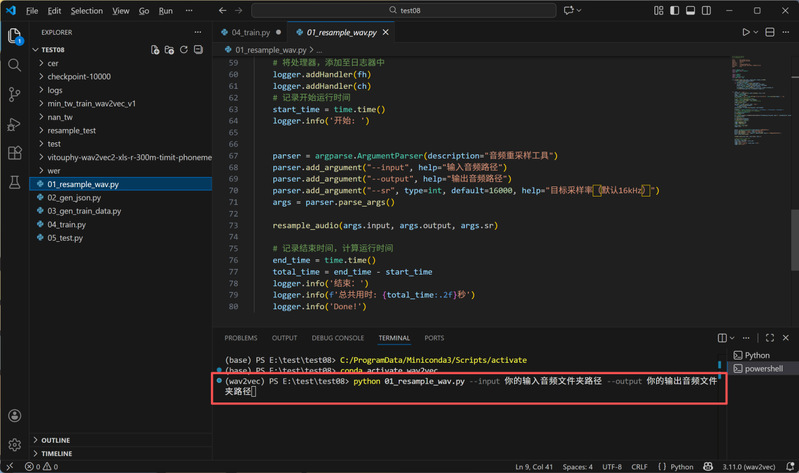Open the Source Control view
The width and height of the screenshot is (799, 473).
14,94
